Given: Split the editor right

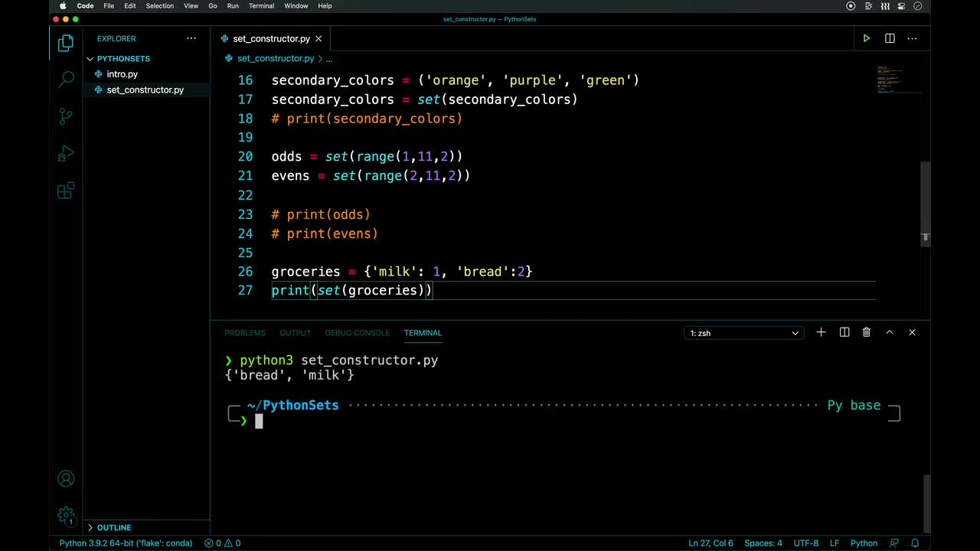Looking at the screenshot, I should pos(890,38).
